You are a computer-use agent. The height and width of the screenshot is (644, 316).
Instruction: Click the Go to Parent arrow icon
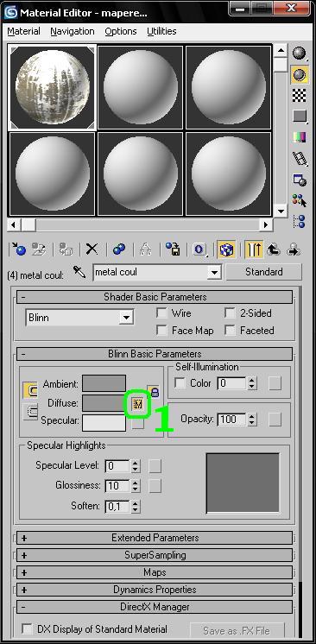[x=274, y=249]
